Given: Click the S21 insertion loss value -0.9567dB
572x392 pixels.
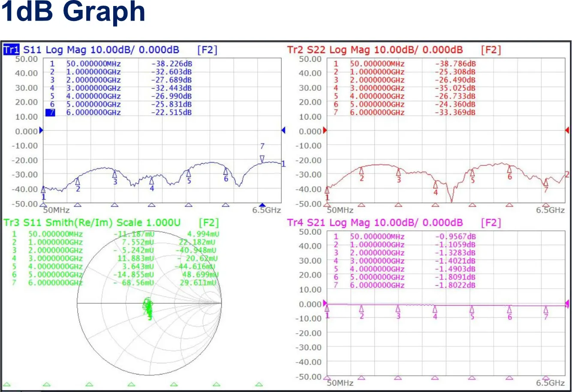Looking at the screenshot, I should click(455, 236).
